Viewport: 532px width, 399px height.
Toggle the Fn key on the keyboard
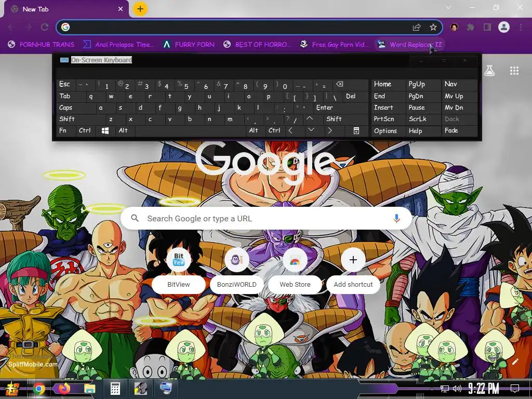tap(66, 130)
